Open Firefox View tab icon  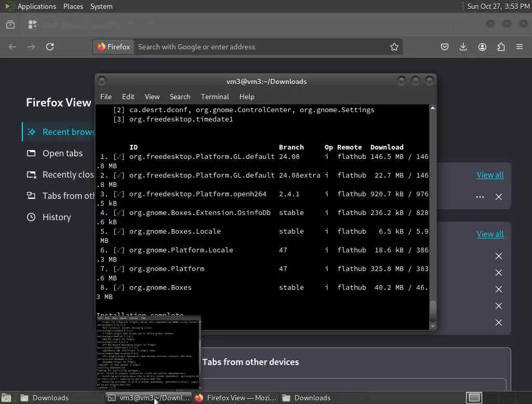[10, 24]
